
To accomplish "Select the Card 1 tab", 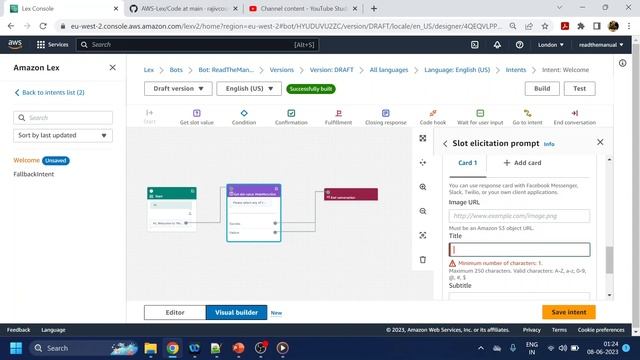I will [467, 163].
